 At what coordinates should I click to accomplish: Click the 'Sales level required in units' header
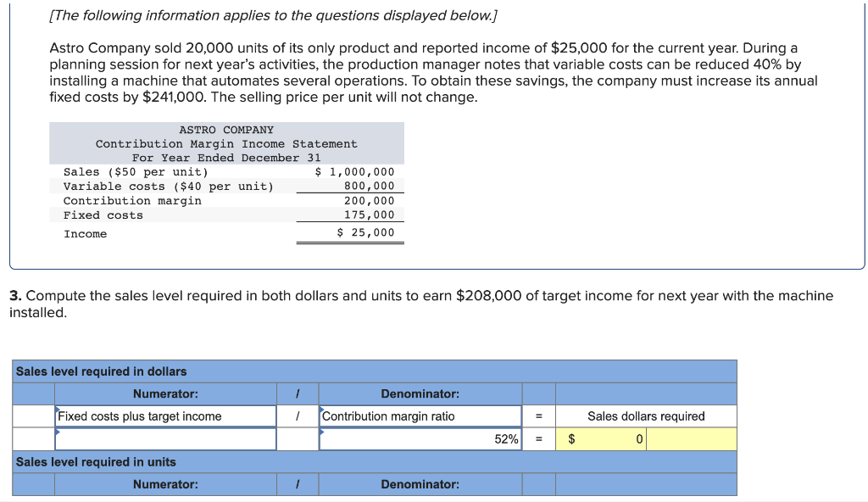96,461
